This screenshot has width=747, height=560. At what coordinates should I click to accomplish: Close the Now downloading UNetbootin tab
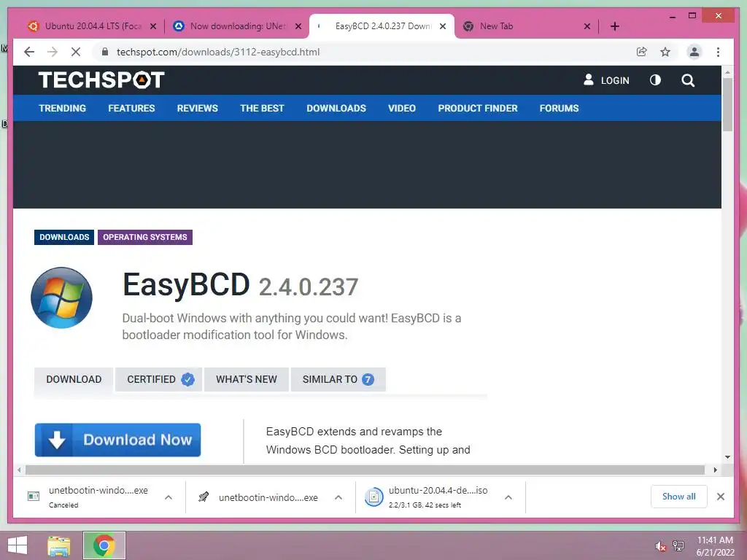(298, 26)
